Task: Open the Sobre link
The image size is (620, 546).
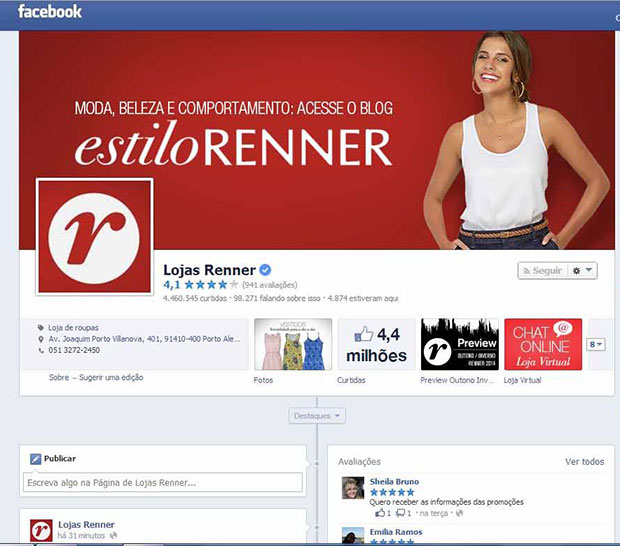Action: [59, 378]
